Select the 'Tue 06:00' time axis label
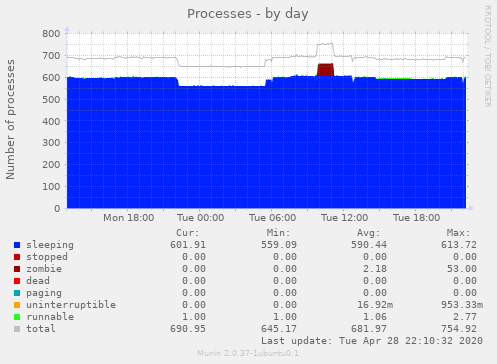The height and width of the screenshot is (364, 497). (x=273, y=218)
